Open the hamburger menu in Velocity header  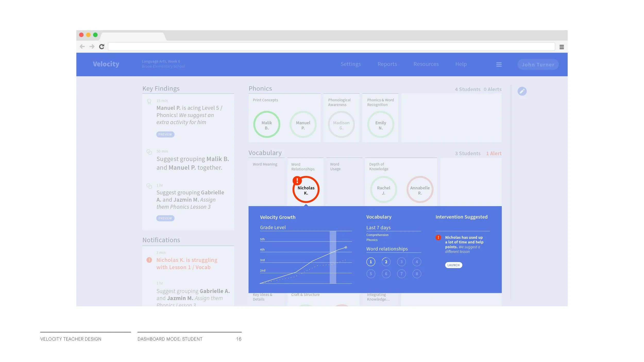pos(499,65)
